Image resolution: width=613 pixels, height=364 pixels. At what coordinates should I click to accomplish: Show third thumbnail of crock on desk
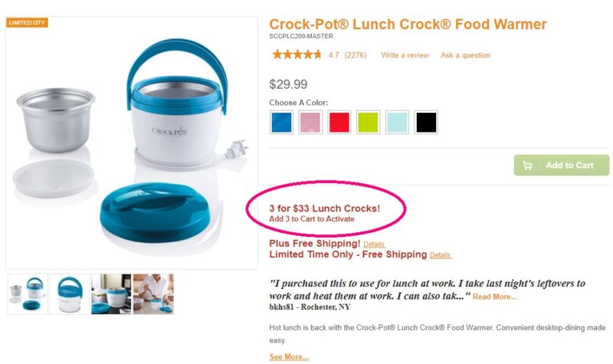[111, 294]
